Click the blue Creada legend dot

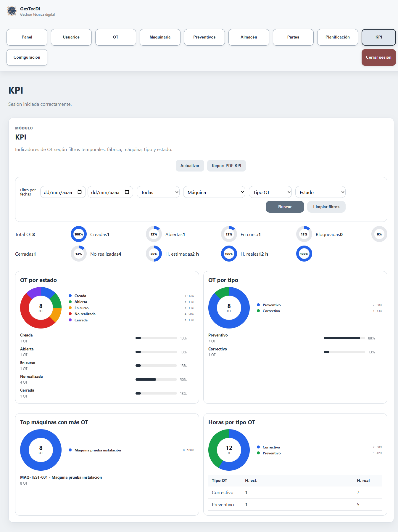(x=70, y=296)
